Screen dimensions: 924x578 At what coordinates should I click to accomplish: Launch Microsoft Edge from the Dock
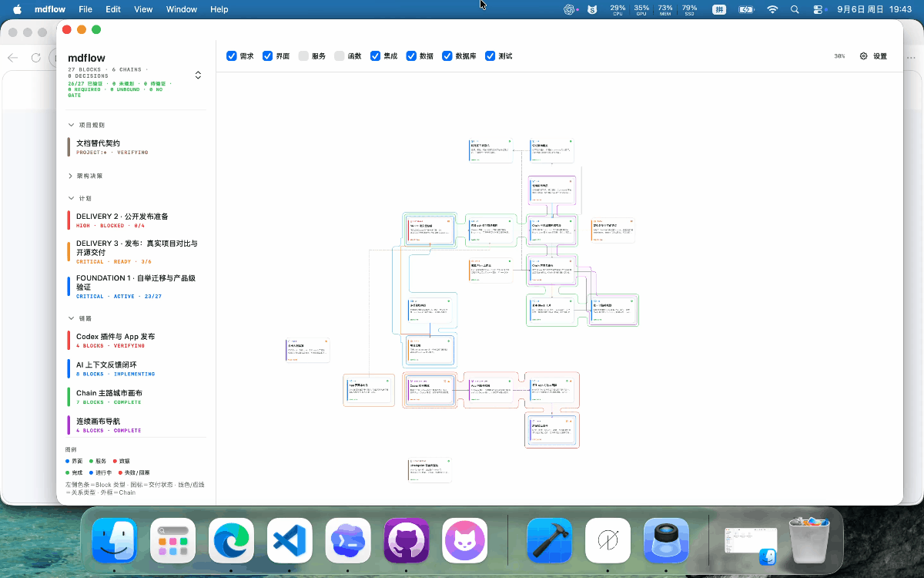point(231,540)
